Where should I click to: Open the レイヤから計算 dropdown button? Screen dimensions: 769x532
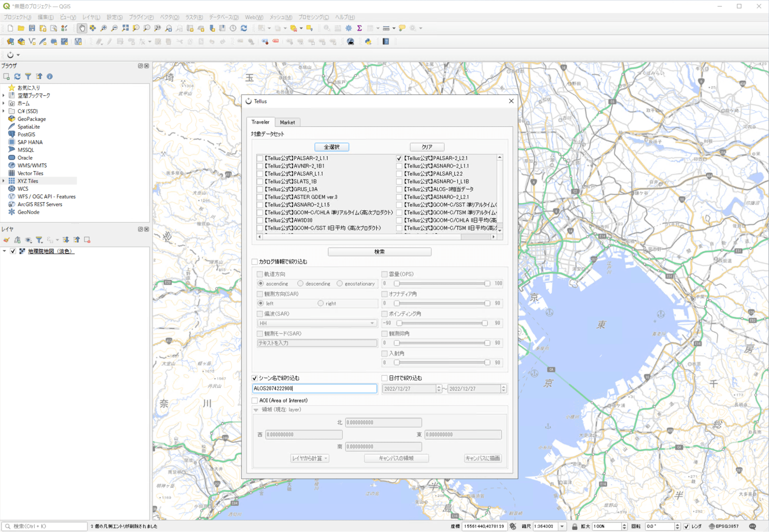click(x=310, y=458)
